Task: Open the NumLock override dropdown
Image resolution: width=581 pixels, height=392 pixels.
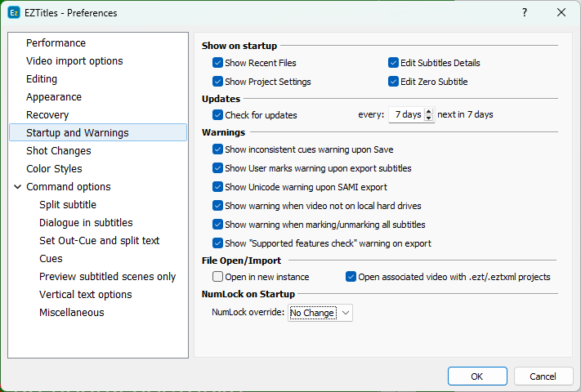Action: click(320, 313)
